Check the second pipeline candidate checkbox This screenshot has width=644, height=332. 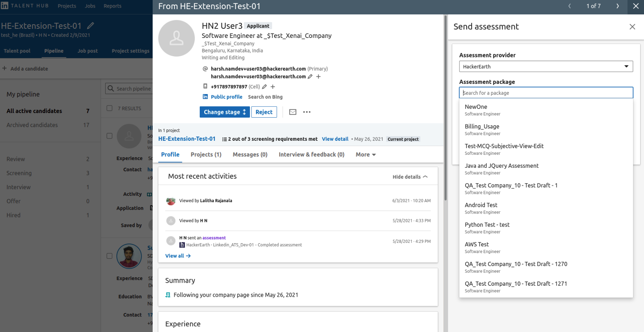pyautogui.click(x=110, y=256)
